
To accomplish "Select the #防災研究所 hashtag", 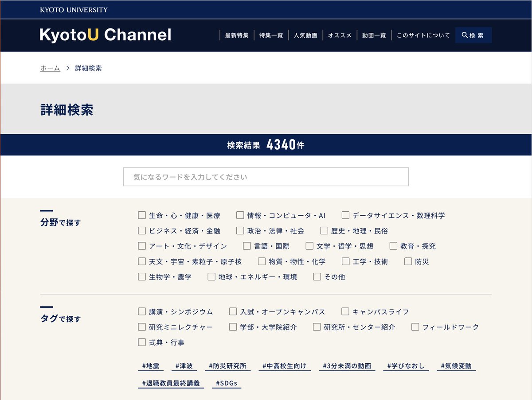I will [227, 366].
